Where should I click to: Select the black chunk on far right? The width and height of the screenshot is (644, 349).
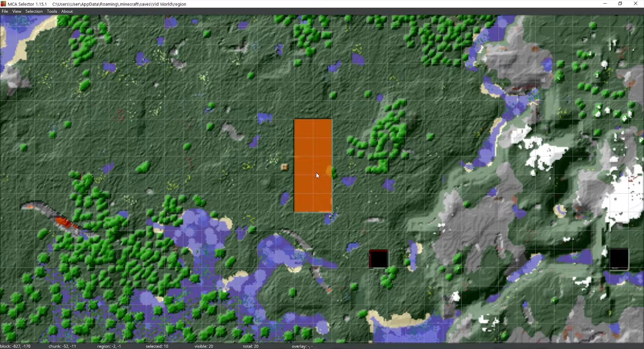[x=619, y=258]
